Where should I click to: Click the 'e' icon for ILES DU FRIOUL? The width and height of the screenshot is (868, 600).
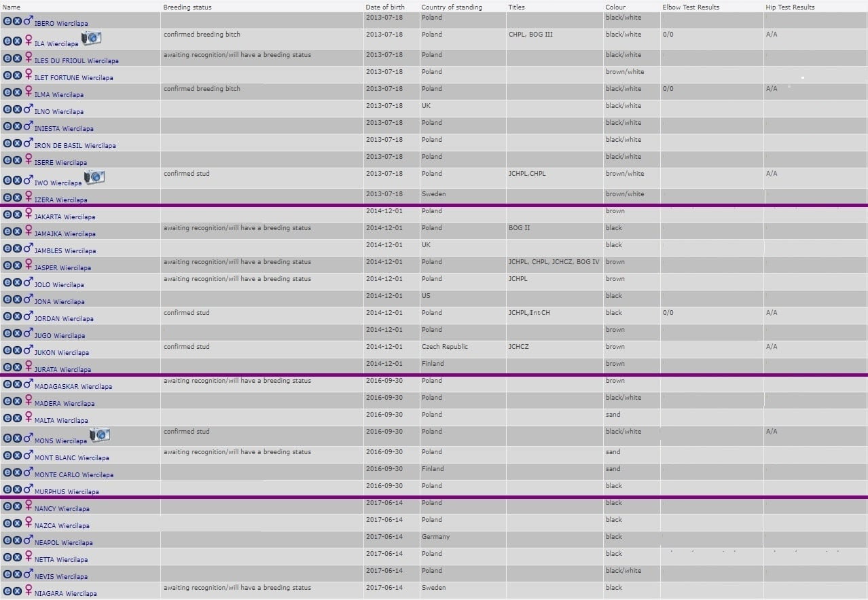click(7, 57)
